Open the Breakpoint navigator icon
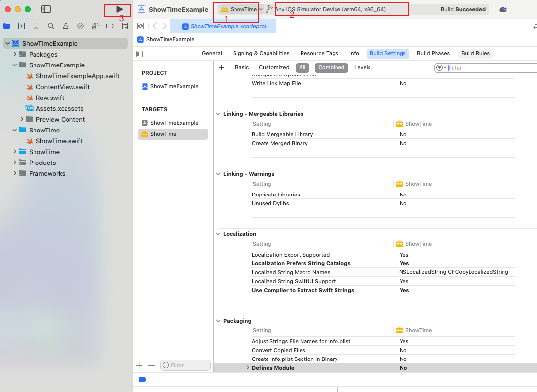537x392 pixels. [110, 26]
